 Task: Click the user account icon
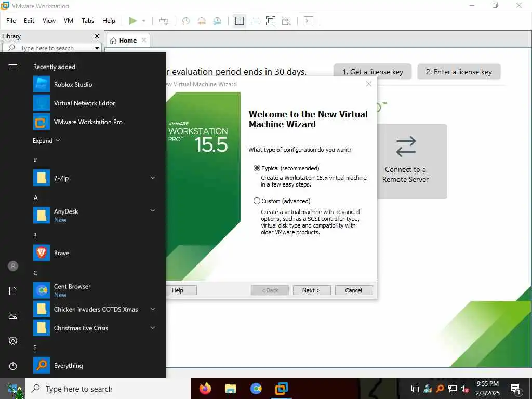(13, 266)
